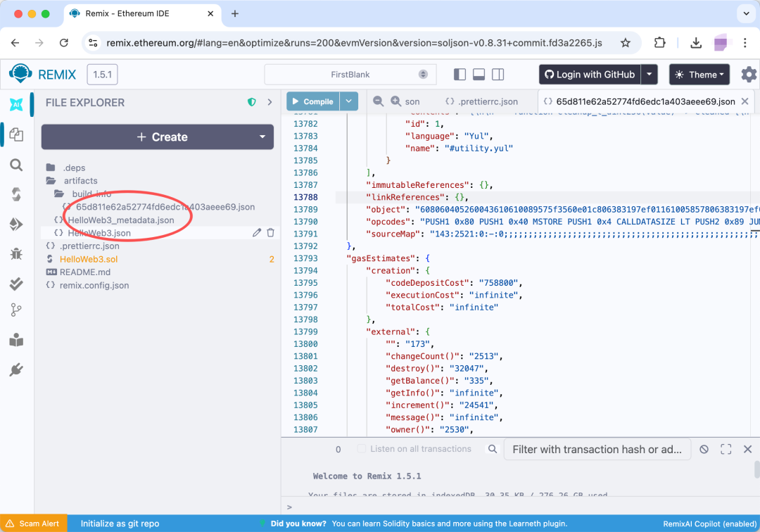Toggle Listen on all transactions checkbox
The image size is (760, 532).
point(362,449)
